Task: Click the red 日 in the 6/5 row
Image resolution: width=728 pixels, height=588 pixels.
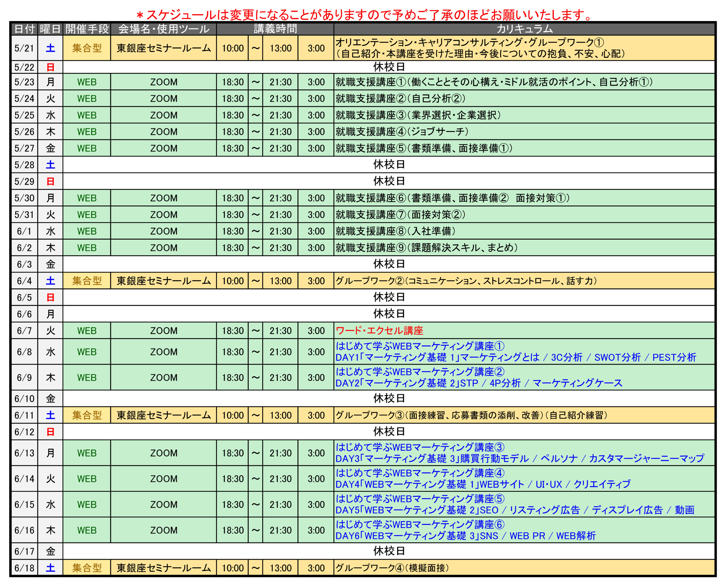Action: (50, 297)
